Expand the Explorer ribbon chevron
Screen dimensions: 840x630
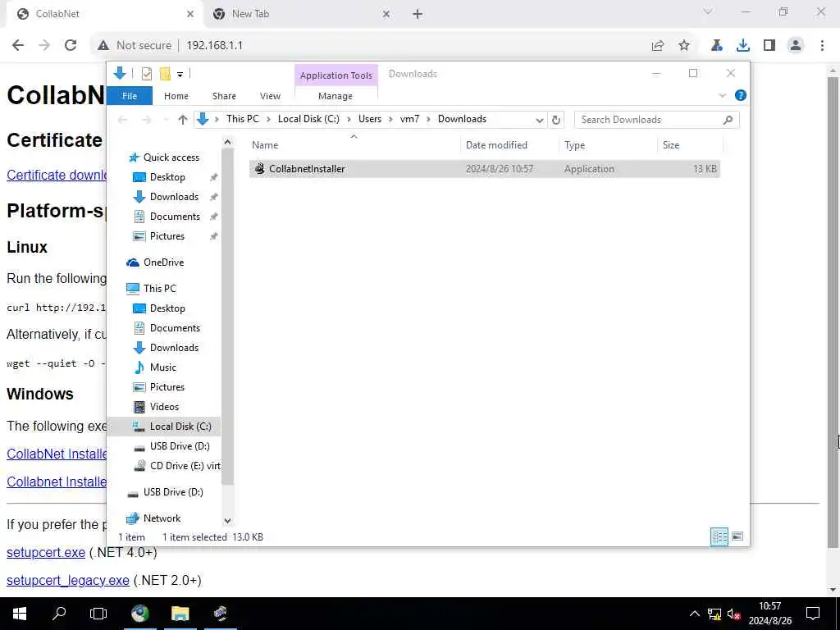(x=722, y=95)
